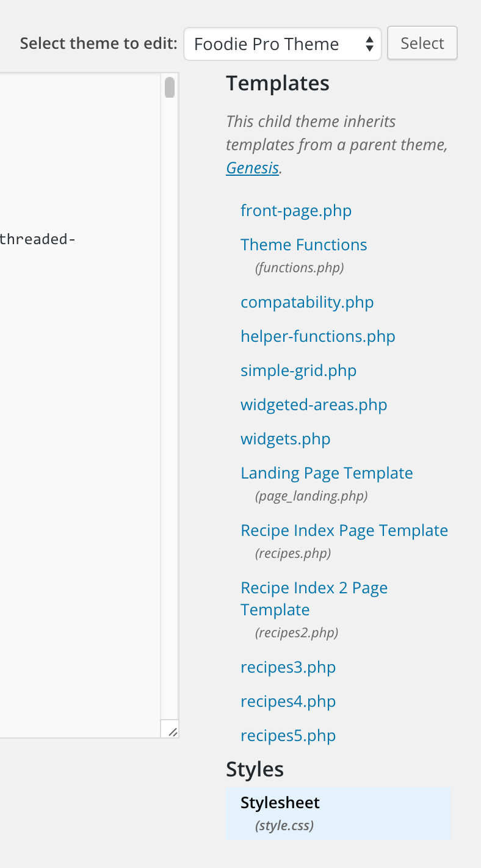This screenshot has height=868, width=481.
Task: Open recipes3.php file
Action: click(288, 667)
